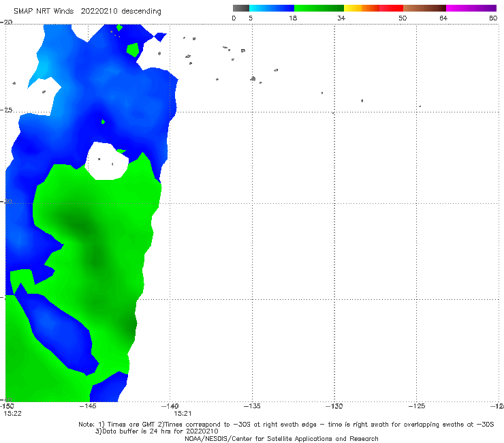Click the colorbar label '18'

click(x=293, y=18)
